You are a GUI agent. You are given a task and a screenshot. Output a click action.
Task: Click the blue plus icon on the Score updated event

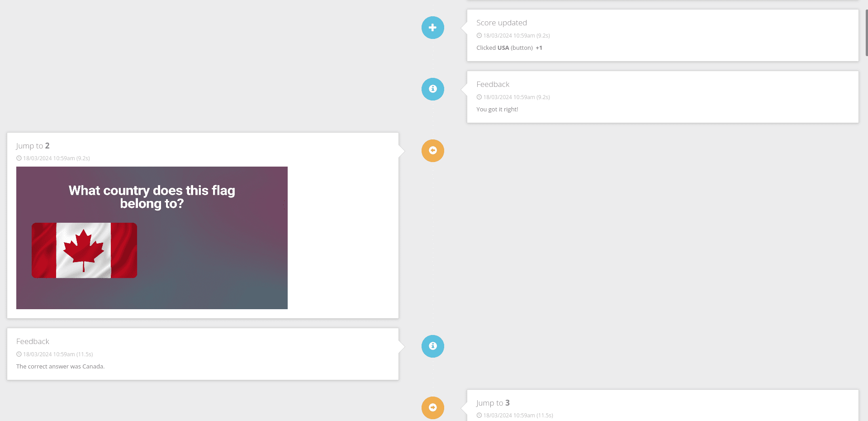coord(432,28)
